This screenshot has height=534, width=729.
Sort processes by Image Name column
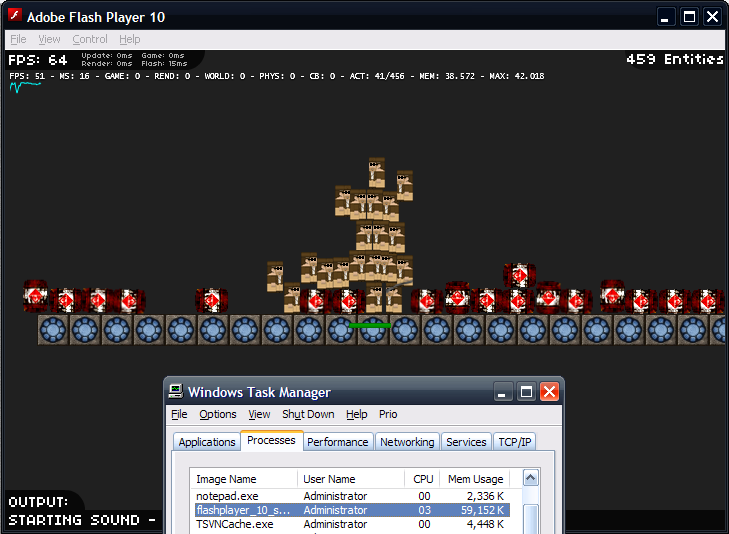[x=244, y=479]
